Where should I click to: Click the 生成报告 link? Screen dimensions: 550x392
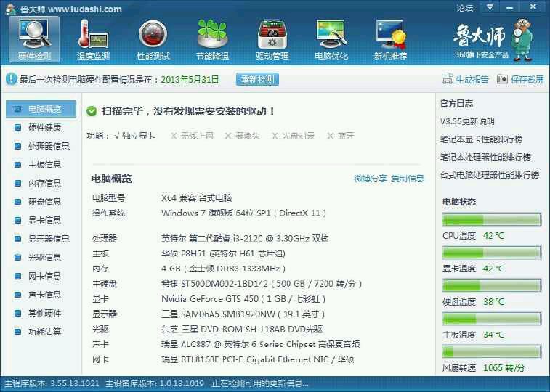pos(472,80)
